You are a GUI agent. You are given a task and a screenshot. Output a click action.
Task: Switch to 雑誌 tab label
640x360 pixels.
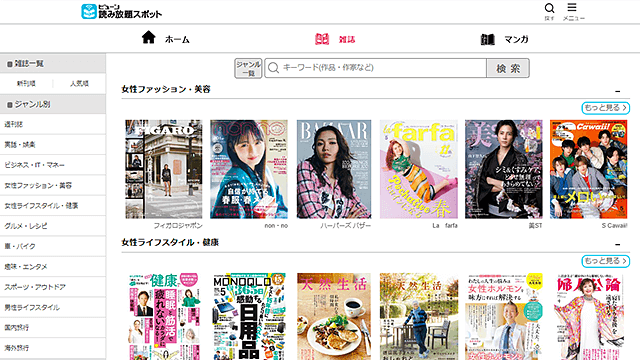tap(347, 40)
